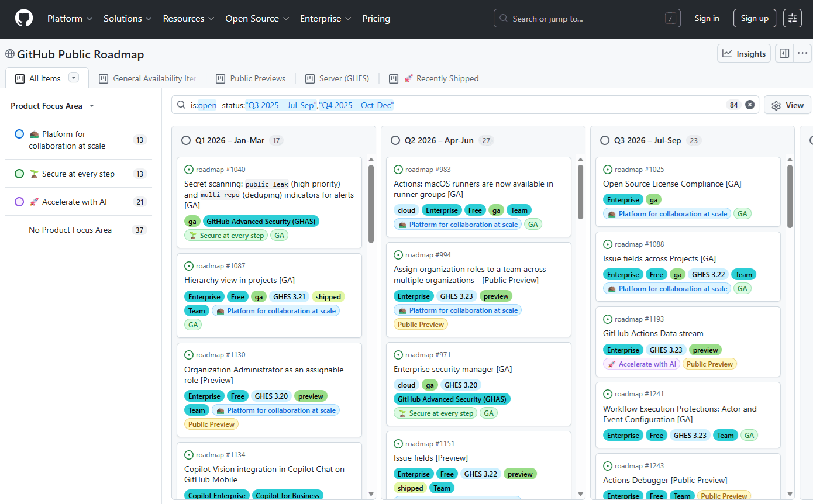Click open-issue icon on roadmap #1151
The image size is (813, 504).
point(398,444)
